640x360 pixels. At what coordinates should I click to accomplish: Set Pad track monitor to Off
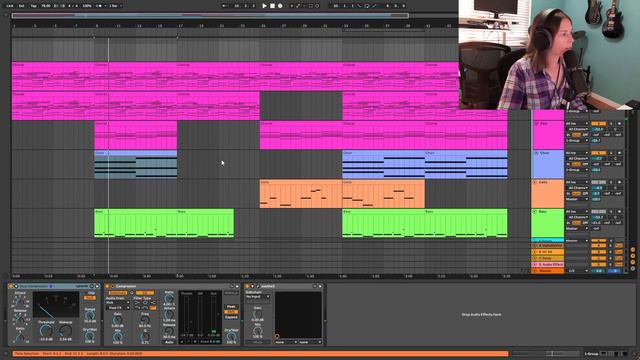point(585,135)
